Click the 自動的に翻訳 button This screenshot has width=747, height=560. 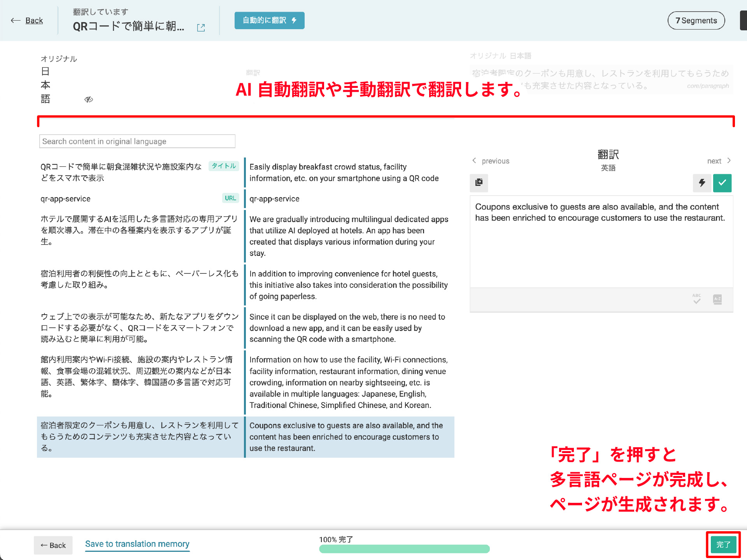pos(269,21)
